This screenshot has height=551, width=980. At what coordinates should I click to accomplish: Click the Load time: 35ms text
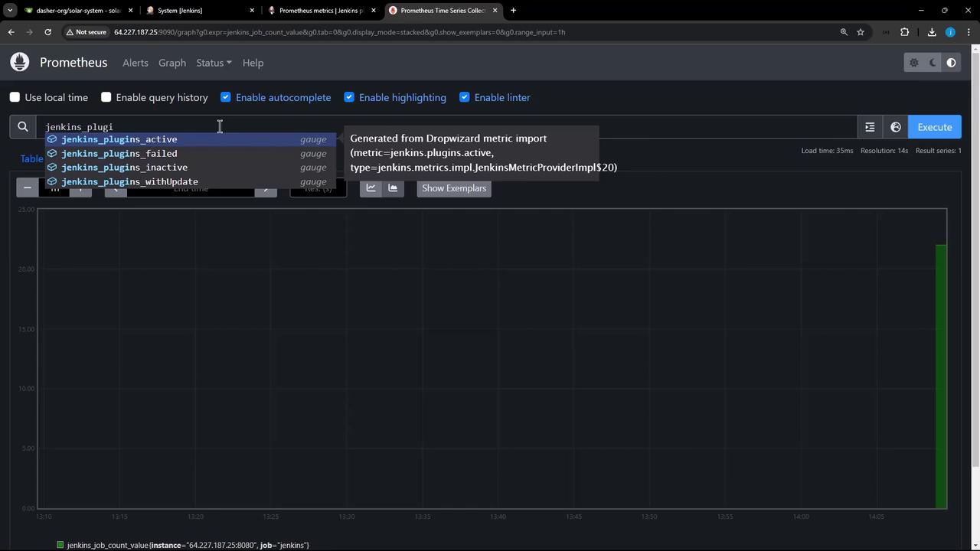827,151
